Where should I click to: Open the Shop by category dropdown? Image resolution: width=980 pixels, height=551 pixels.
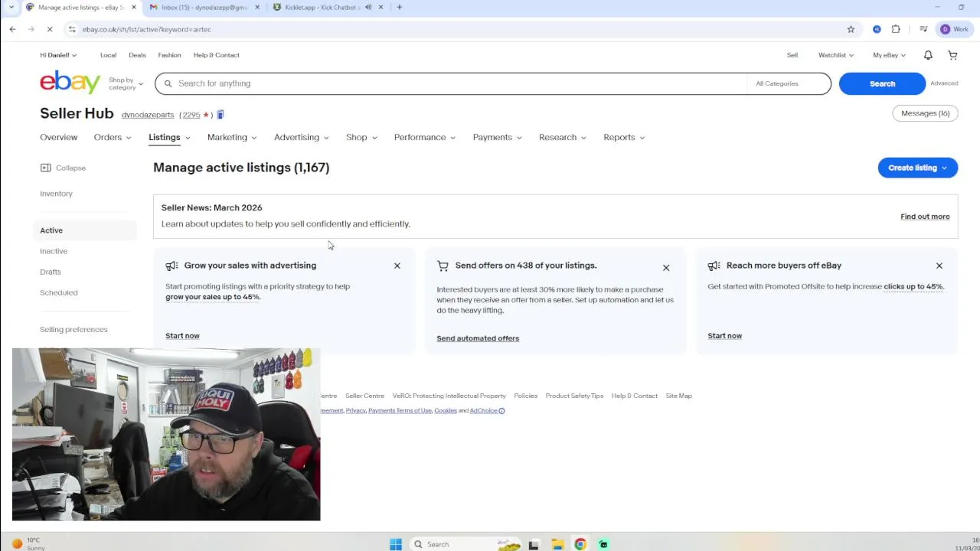(x=126, y=83)
